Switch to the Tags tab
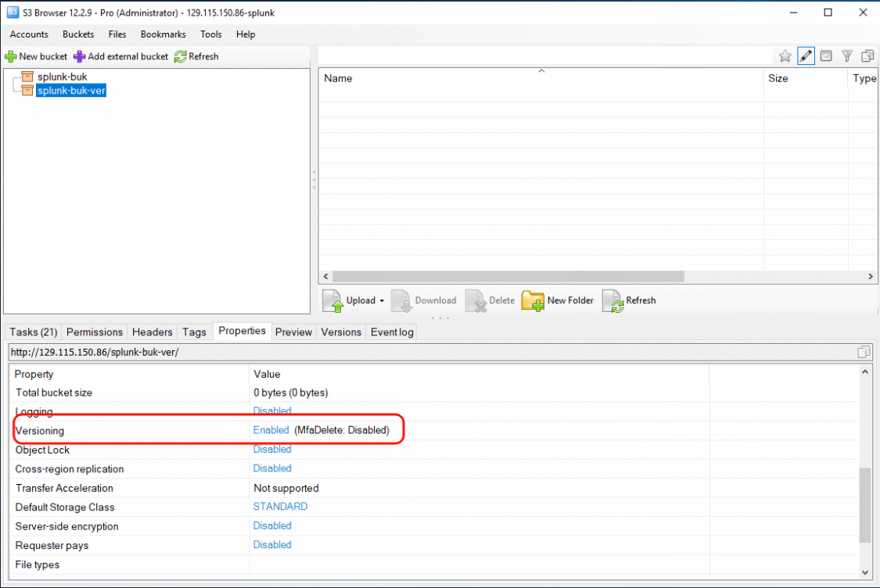Viewport: 880px width, 588px height. 194,332
